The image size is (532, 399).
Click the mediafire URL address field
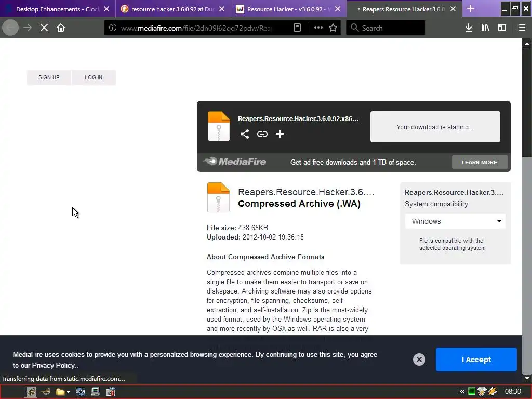tap(197, 28)
